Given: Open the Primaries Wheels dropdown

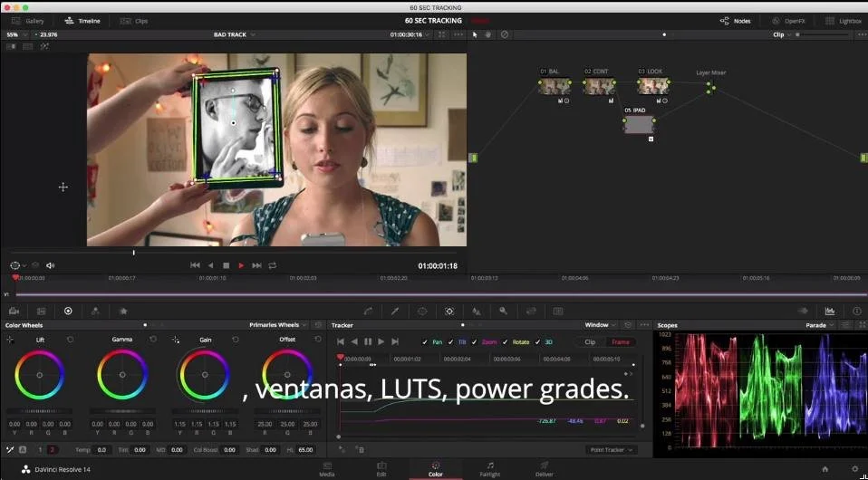Looking at the screenshot, I should 277,325.
